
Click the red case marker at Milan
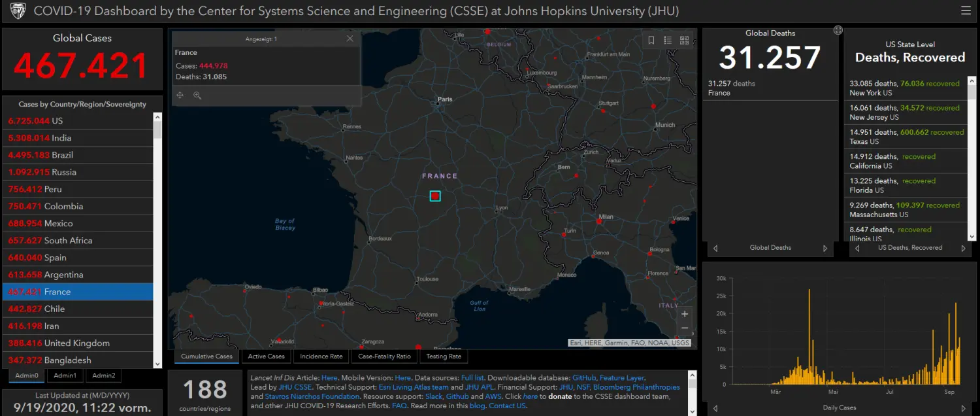(599, 221)
